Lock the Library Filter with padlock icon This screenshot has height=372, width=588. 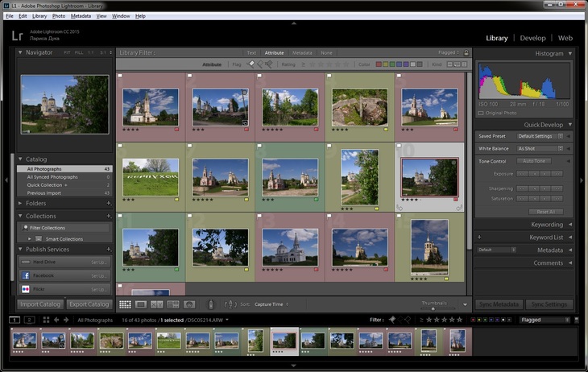click(466, 52)
